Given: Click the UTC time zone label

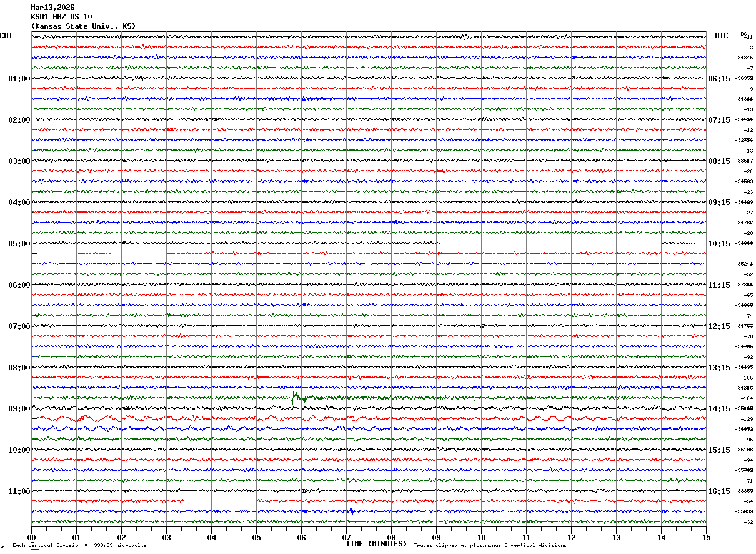Looking at the screenshot, I should point(722,36).
